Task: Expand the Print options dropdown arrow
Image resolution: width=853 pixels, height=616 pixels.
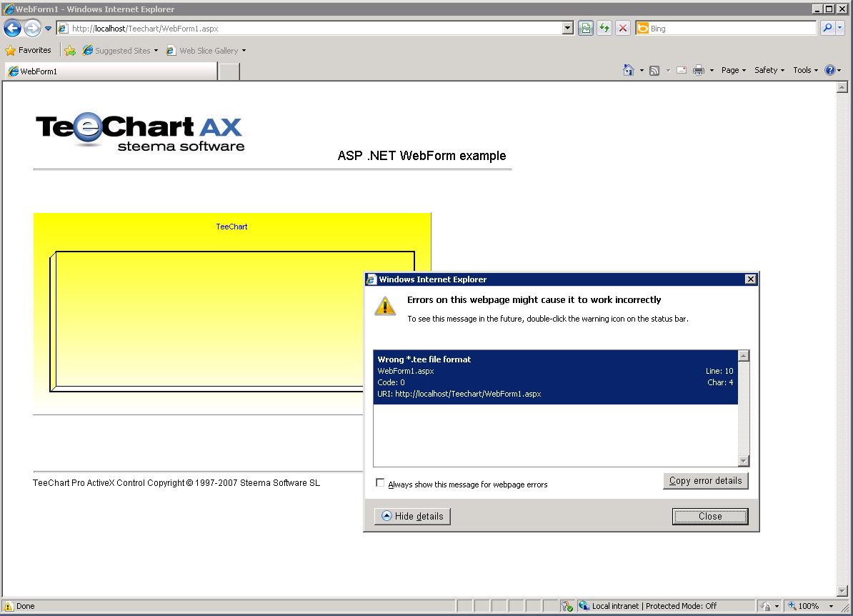Action: point(712,70)
